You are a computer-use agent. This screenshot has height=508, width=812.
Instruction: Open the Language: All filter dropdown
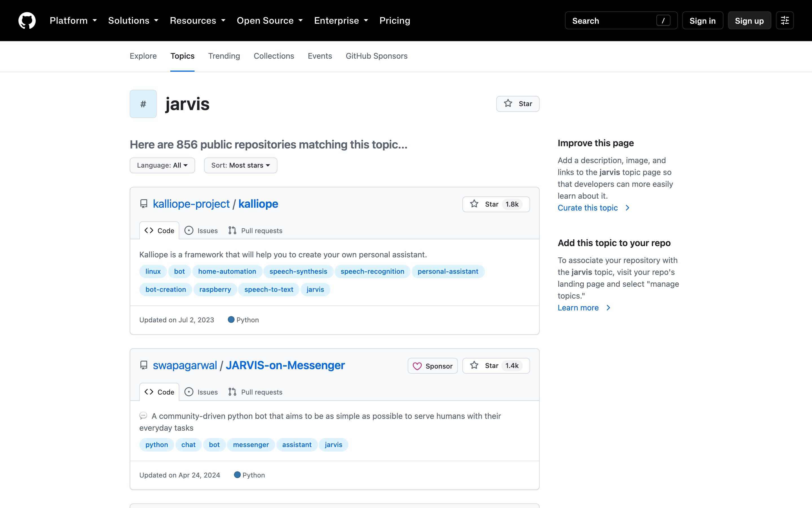pyautogui.click(x=162, y=165)
